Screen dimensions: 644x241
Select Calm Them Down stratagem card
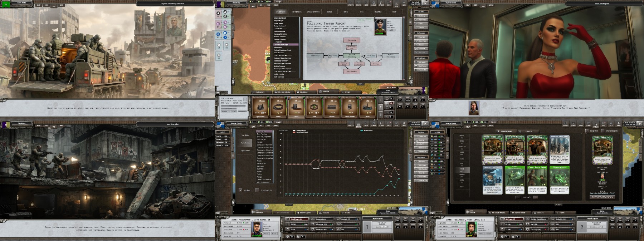(x=537, y=180)
